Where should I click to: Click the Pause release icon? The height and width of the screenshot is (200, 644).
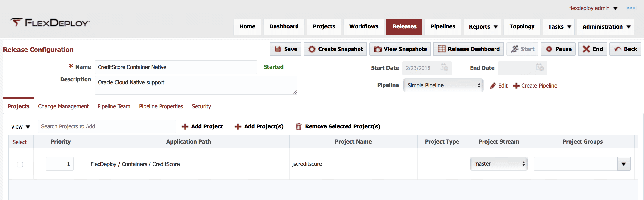pyautogui.click(x=549, y=49)
